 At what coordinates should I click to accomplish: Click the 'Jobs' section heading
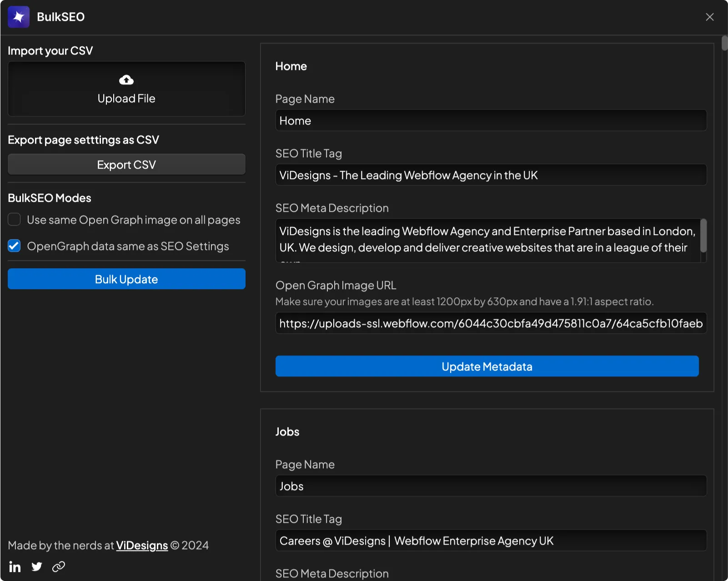coord(287,432)
